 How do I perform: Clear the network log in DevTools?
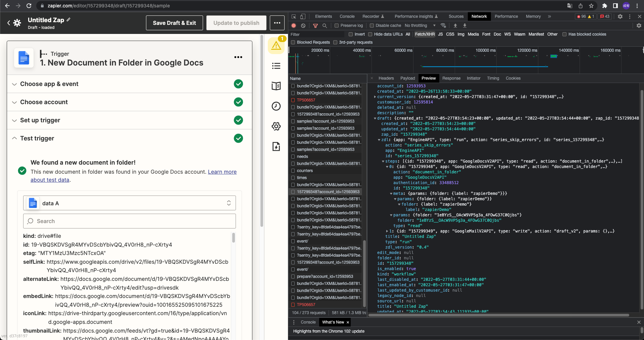[303, 26]
